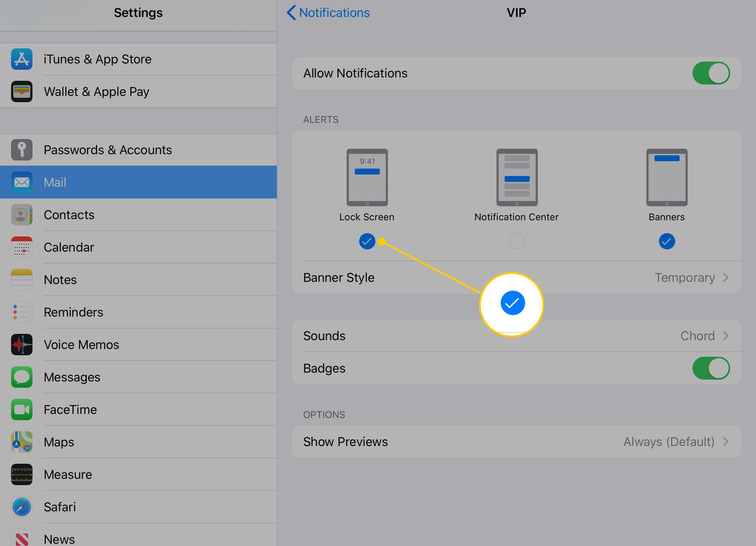The height and width of the screenshot is (546, 756).
Task: Tap the Banners device illustration
Action: 667,177
